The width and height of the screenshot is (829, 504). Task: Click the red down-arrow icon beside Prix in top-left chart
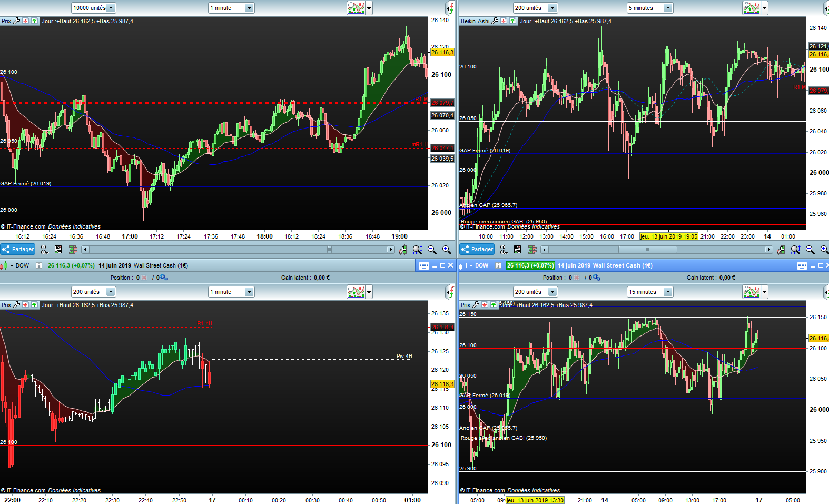click(25, 21)
